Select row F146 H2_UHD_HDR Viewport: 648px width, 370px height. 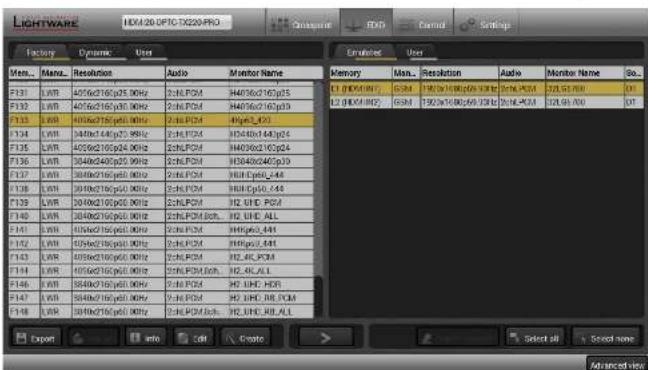coord(161,284)
